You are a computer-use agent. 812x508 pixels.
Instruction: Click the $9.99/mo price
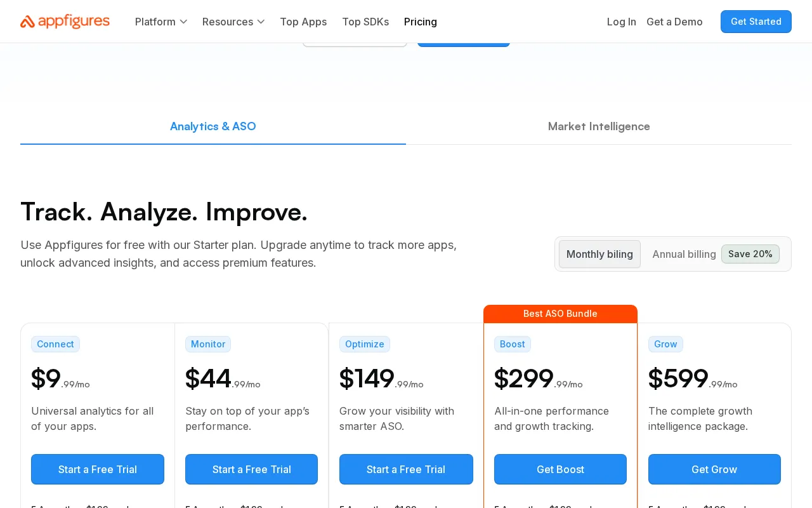click(60, 379)
